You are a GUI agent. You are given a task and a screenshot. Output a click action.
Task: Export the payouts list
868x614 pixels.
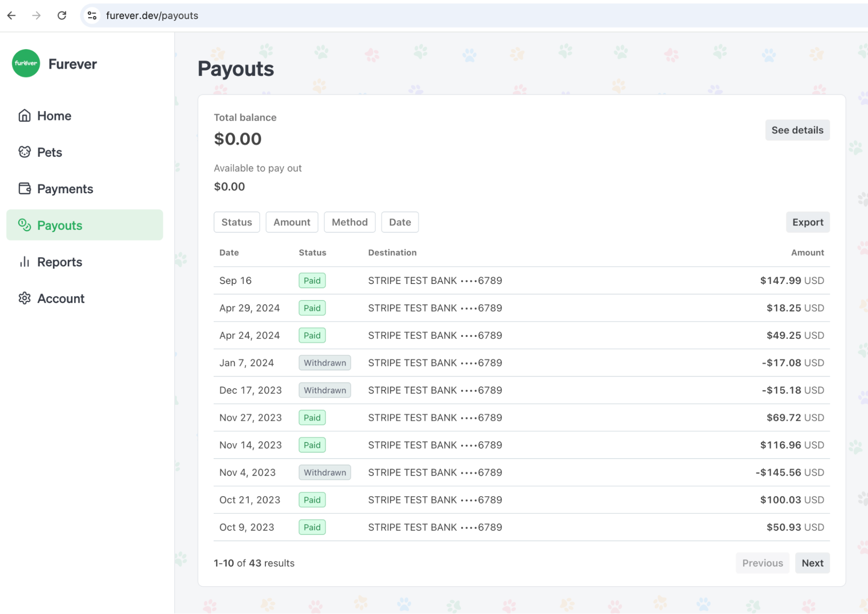(808, 222)
